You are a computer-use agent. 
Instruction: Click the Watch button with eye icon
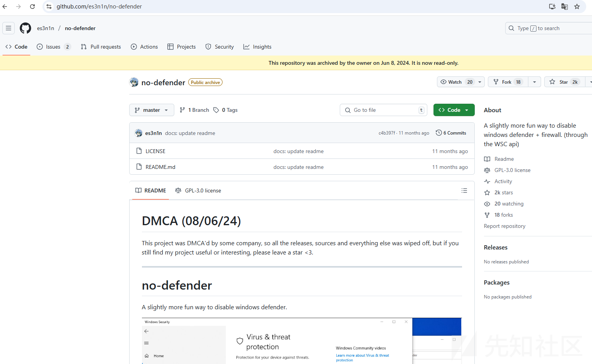point(456,82)
